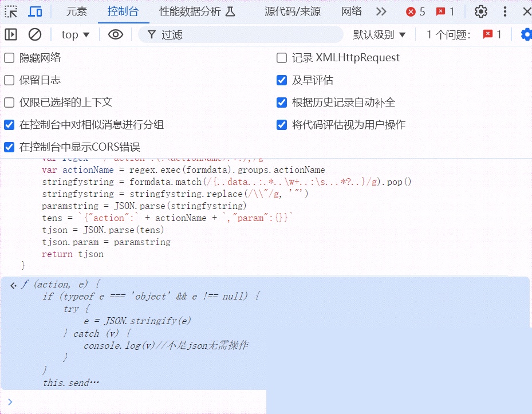Clear console with the circle-slash icon
Image resolution: width=532 pixels, height=414 pixels.
click(34, 34)
